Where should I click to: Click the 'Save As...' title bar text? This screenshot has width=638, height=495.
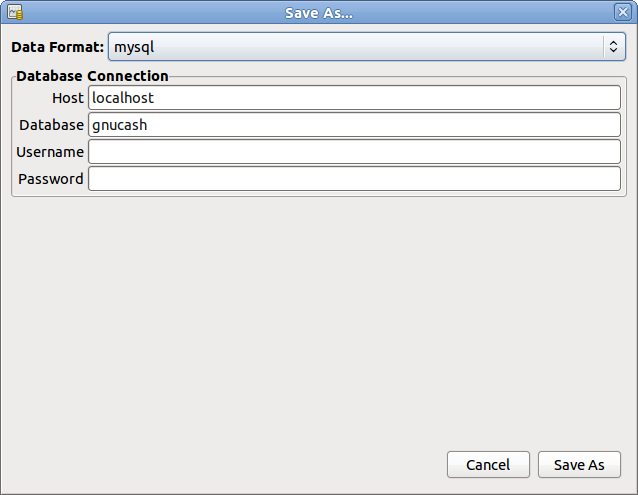320,12
